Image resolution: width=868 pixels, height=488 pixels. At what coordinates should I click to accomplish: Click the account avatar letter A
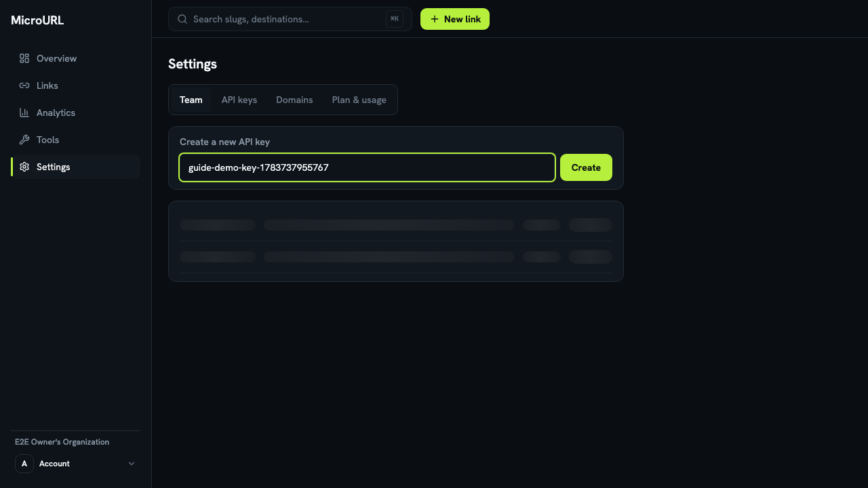click(x=24, y=464)
